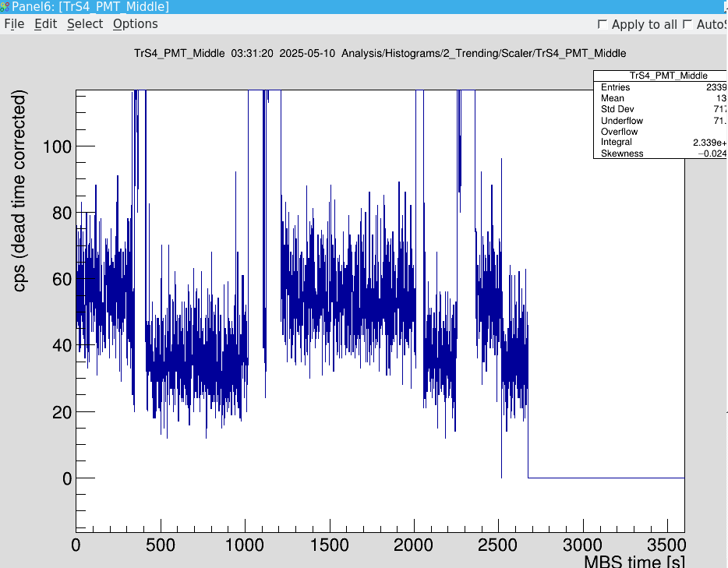Open the File menu

click(14, 24)
